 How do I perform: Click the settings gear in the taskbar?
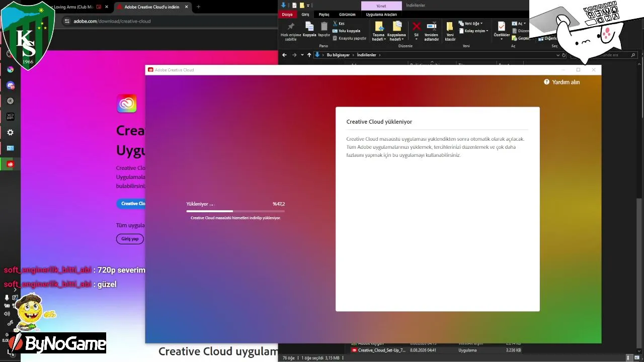click(x=10, y=132)
